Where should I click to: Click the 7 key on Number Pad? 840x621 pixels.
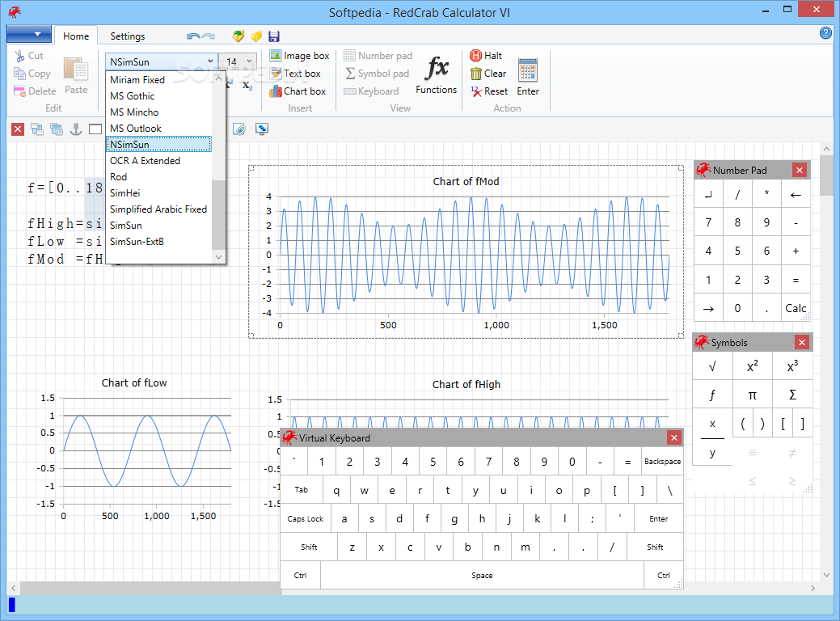[709, 223]
